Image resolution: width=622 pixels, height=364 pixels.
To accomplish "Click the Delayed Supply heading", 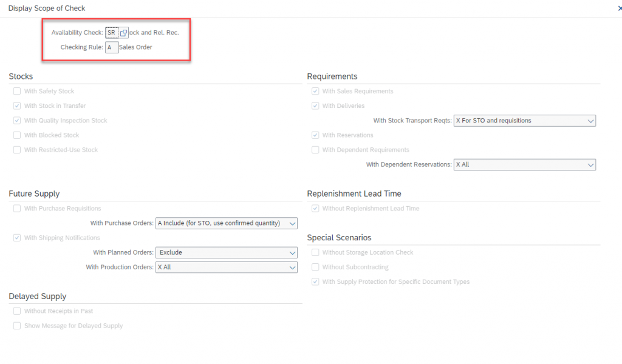I will (x=37, y=296).
